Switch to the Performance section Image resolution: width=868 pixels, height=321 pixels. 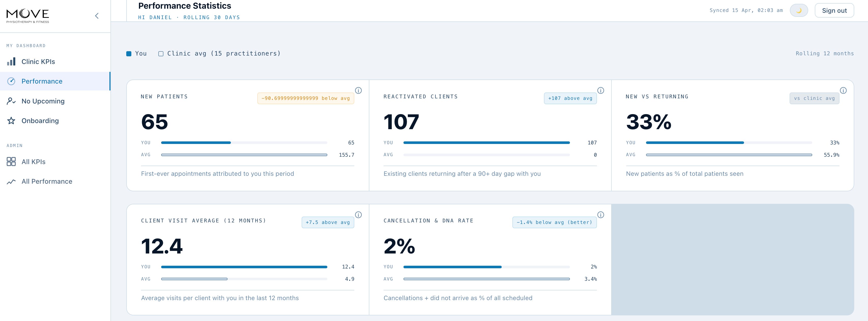[x=42, y=81]
